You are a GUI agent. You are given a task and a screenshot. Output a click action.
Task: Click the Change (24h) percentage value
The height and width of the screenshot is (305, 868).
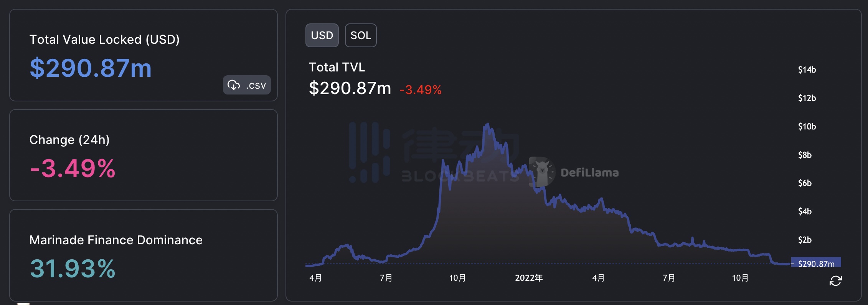tap(73, 167)
